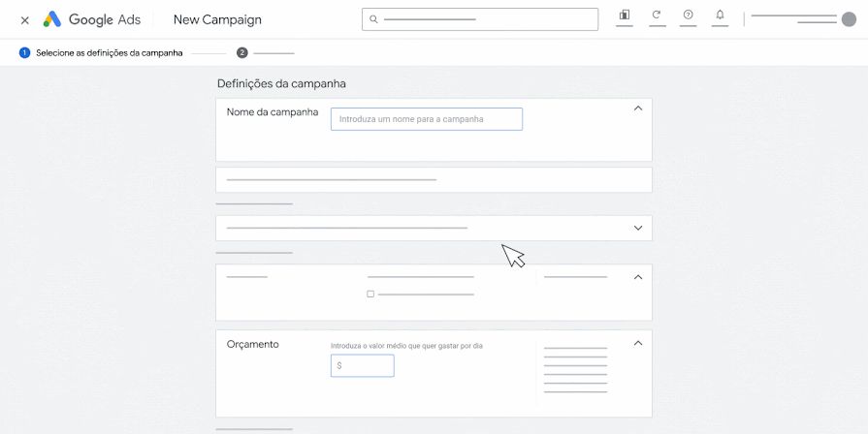Click the search magnifier icon

pyautogui.click(x=373, y=19)
